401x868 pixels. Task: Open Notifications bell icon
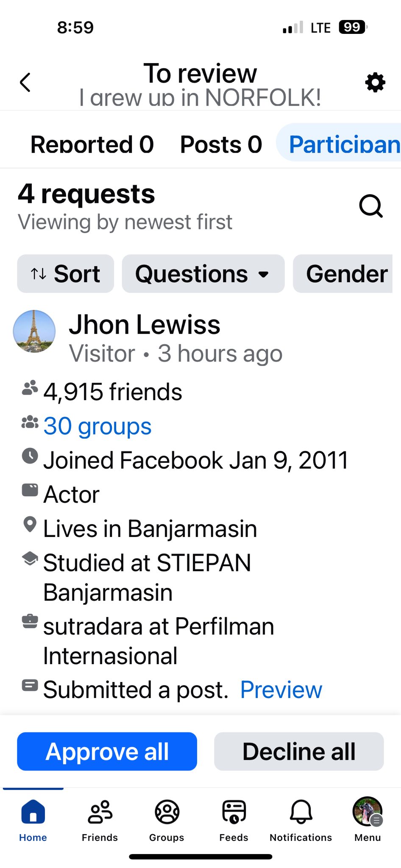[x=301, y=812]
